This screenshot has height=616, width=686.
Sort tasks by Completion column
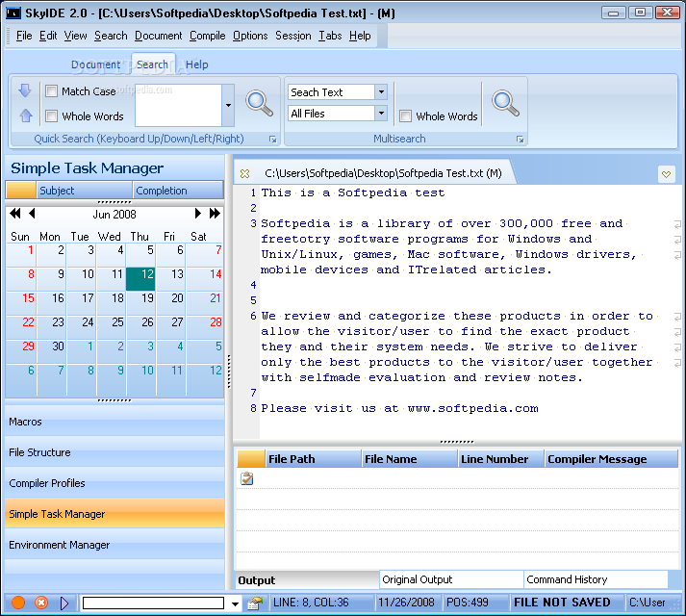click(x=178, y=191)
